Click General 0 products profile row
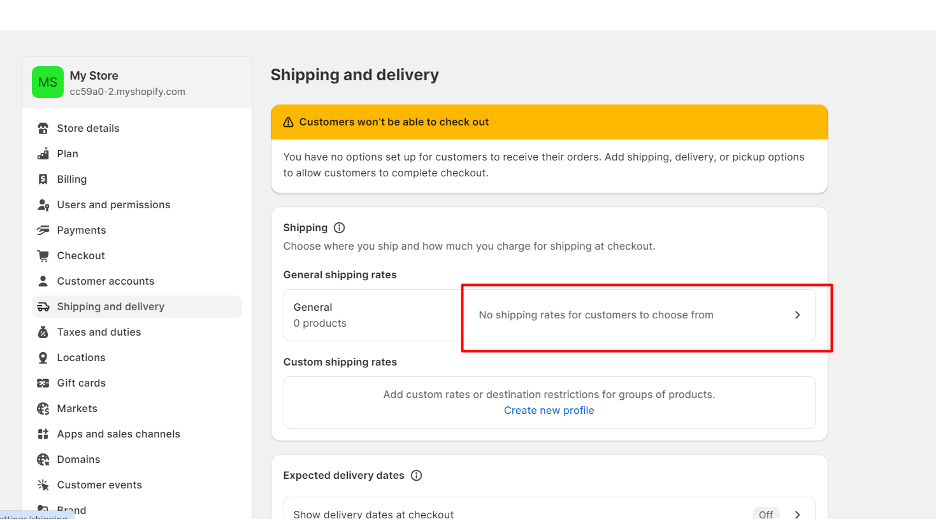 [x=549, y=315]
